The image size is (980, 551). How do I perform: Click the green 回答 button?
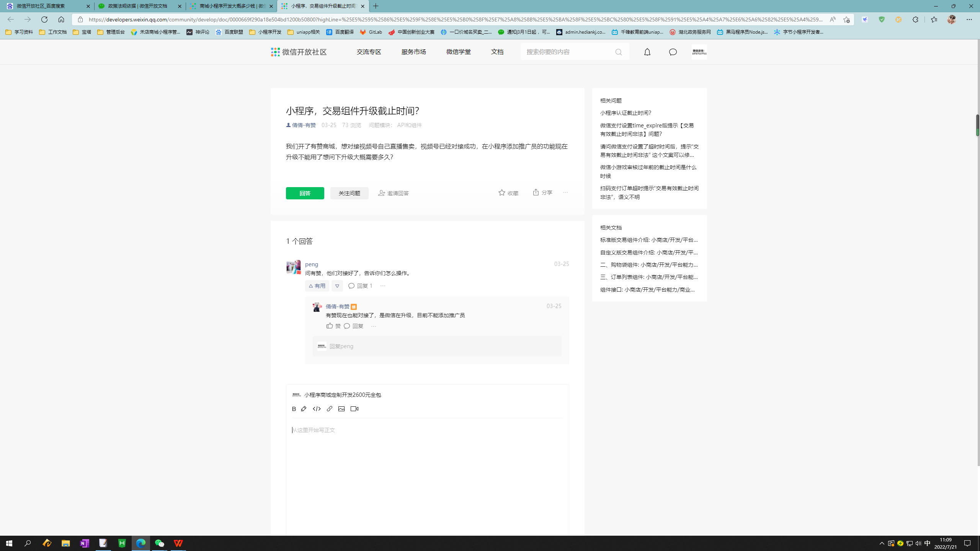tap(305, 193)
